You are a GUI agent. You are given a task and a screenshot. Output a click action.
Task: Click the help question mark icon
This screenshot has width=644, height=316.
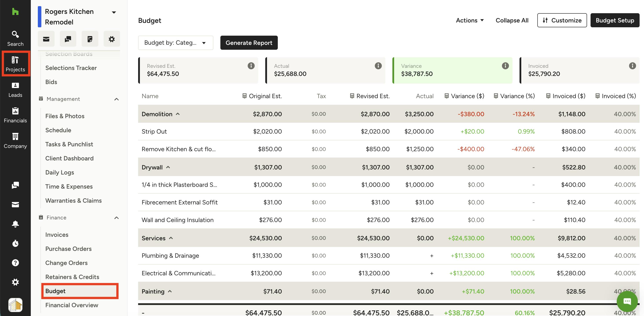[x=15, y=263]
